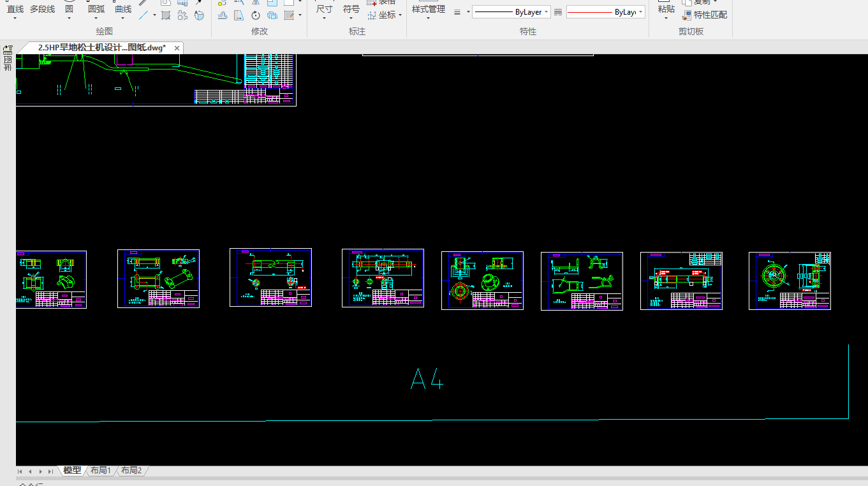Screen dimensions: 868x486
Task: Choose the 多段线 polyline tool
Action: (x=42, y=9)
